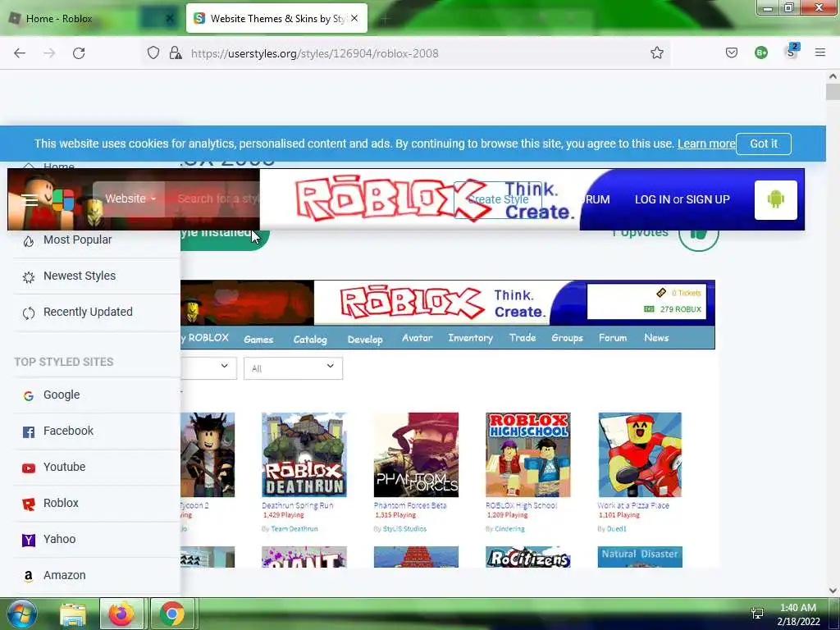Click LOG IN or SIGN UP
The width and height of the screenshot is (840, 630).
point(682,200)
